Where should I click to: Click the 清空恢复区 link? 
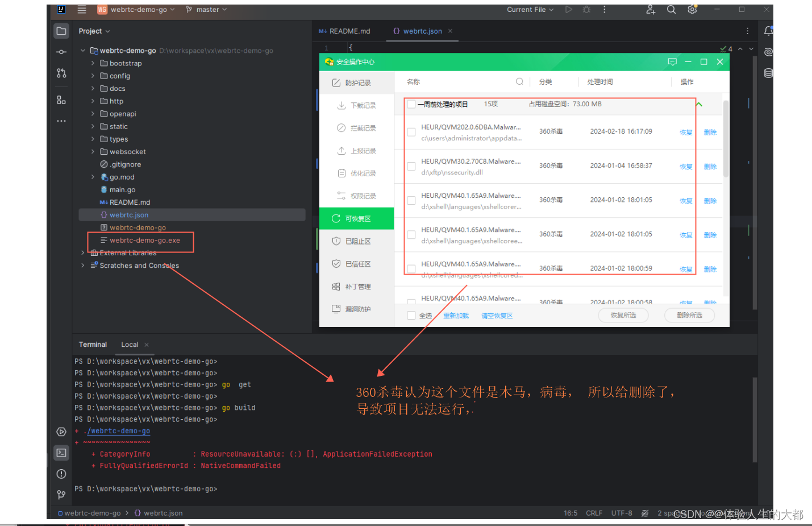coord(497,316)
